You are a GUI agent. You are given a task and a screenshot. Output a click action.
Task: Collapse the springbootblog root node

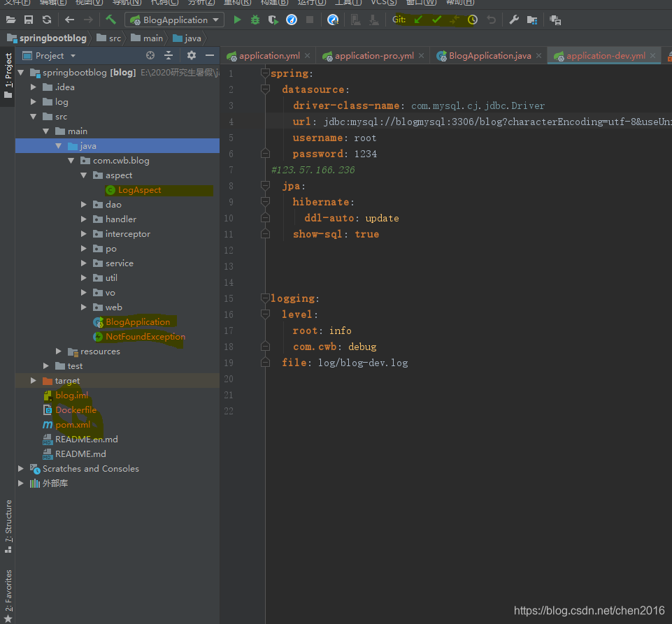pos(20,73)
